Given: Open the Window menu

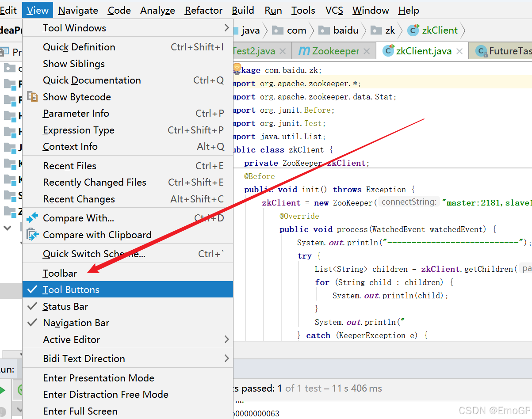Looking at the screenshot, I should (x=371, y=10).
